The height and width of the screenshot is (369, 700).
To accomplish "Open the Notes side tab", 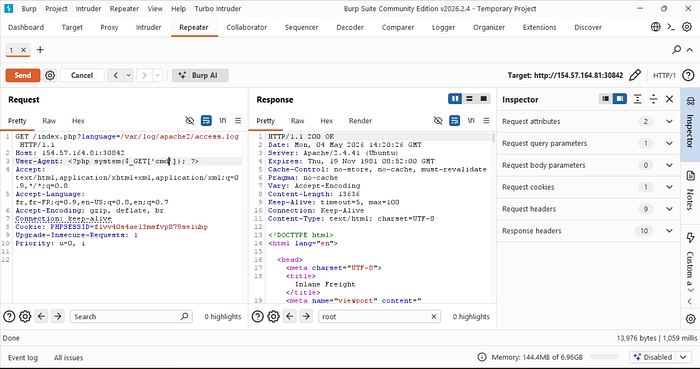I will coord(690,191).
